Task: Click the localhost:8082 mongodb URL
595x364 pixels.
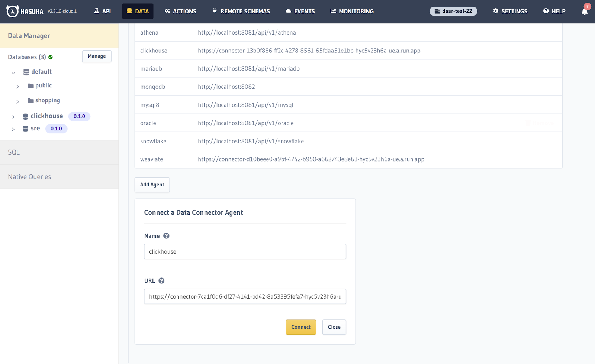Action: [226, 87]
